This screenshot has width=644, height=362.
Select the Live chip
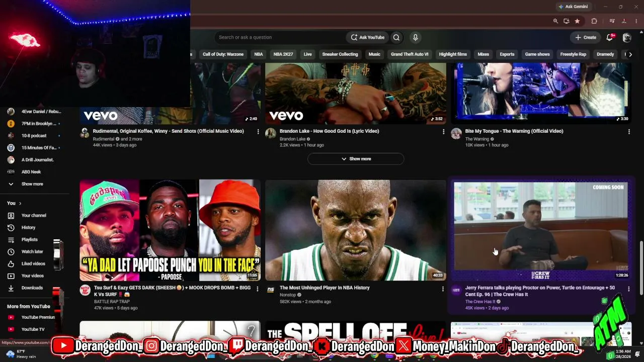(307, 54)
